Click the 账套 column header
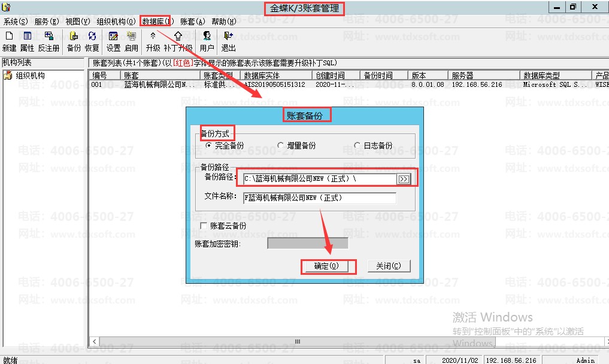 coord(160,75)
